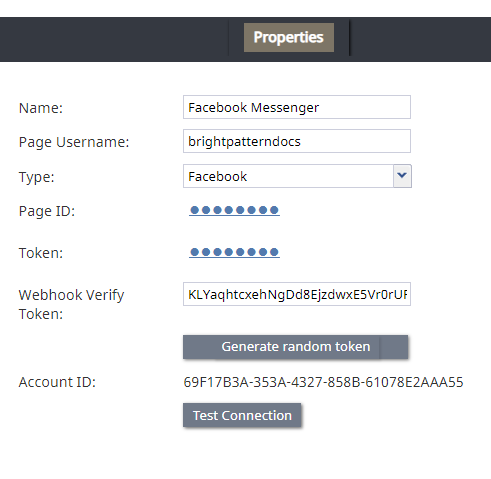Viewport: 491px width, 479px height.
Task: Click the Generate random token button
Action: (x=295, y=347)
